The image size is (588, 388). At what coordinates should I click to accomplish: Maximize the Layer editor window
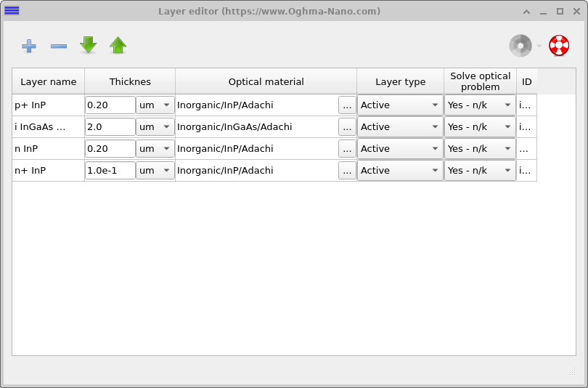[560, 11]
